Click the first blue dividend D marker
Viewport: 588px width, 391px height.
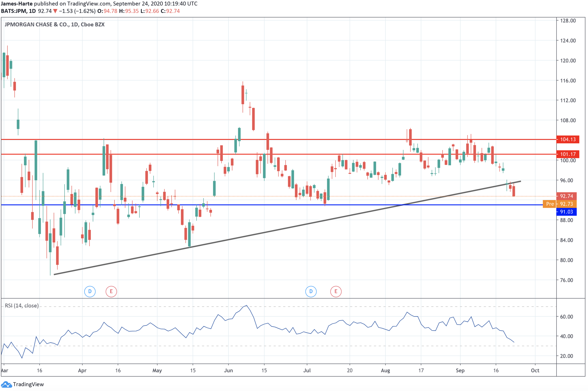point(90,292)
